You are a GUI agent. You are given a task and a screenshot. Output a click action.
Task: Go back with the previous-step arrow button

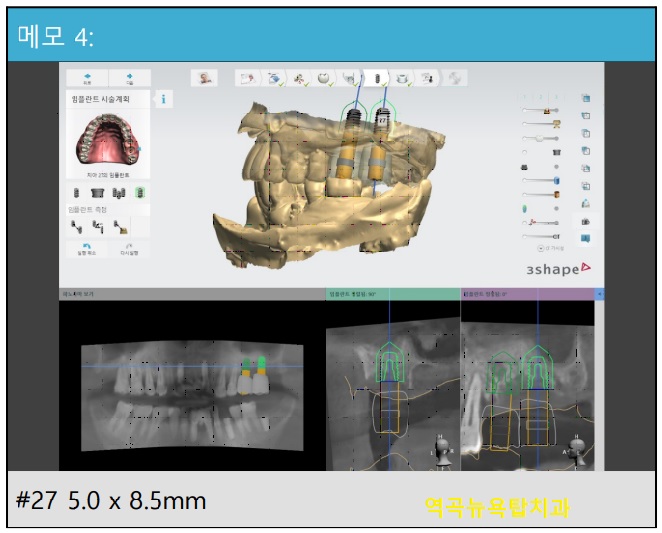click(x=87, y=78)
